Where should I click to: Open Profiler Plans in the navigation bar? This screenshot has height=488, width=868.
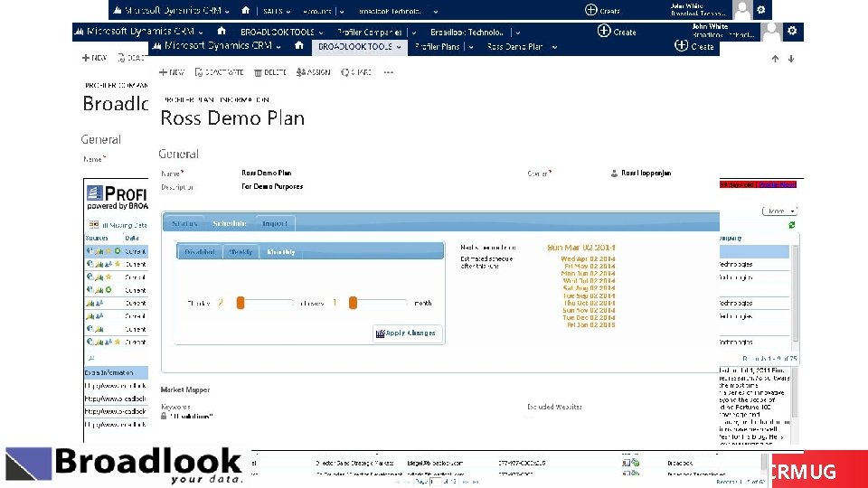438,47
